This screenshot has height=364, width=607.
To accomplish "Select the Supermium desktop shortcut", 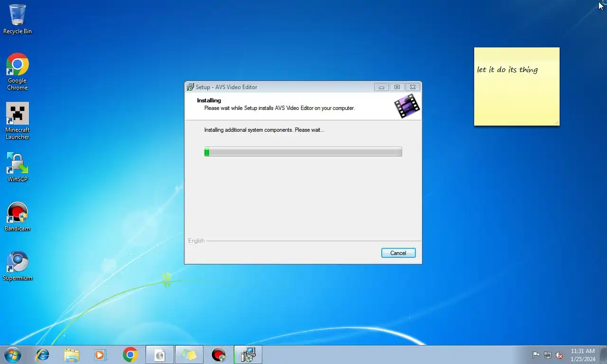I will [18, 266].
